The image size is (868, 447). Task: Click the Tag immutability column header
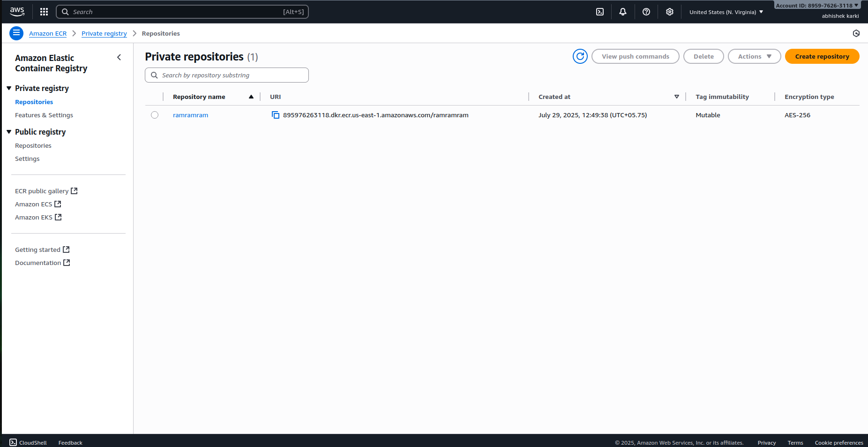(722, 97)
